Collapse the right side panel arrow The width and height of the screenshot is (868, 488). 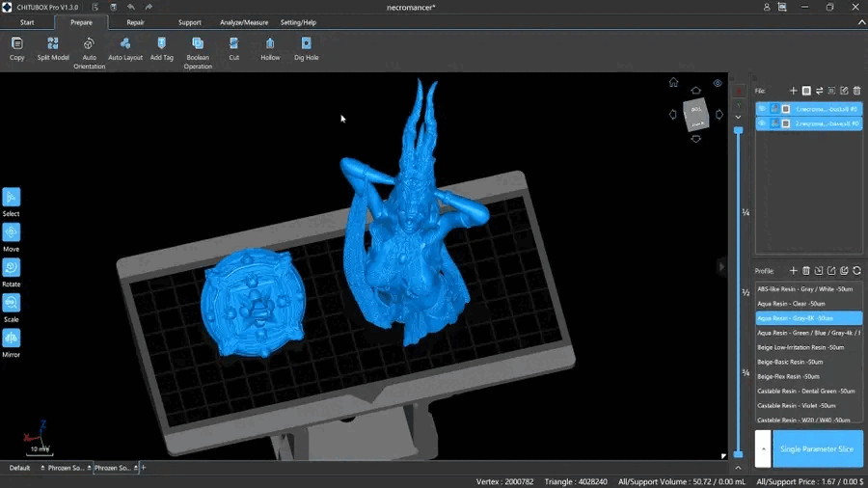[721, 266]
